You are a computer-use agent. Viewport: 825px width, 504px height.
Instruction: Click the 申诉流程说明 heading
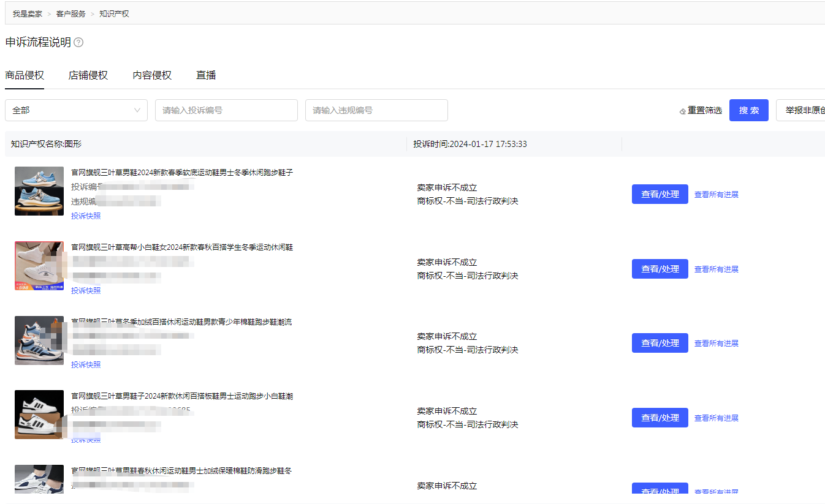38,42
